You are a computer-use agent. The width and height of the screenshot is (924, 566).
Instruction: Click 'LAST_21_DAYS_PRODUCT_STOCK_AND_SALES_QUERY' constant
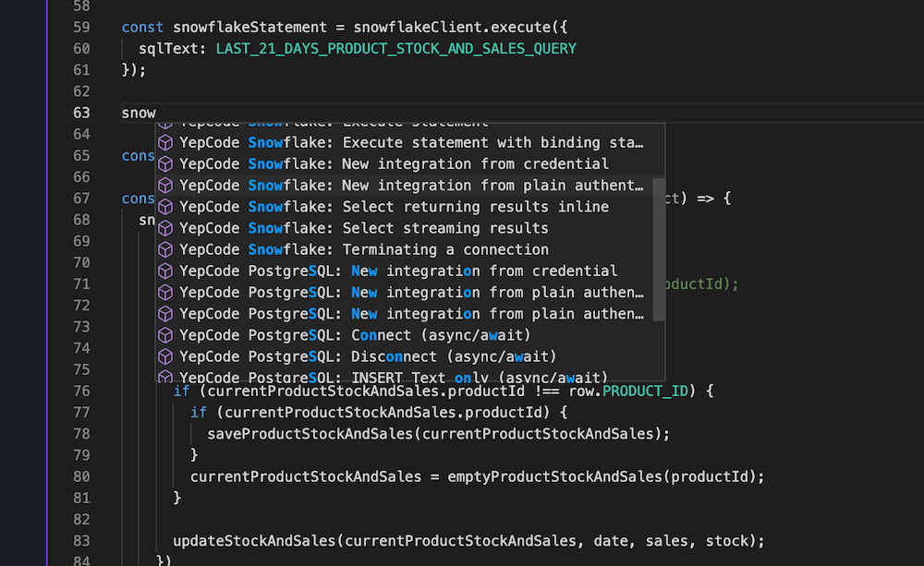396,48
